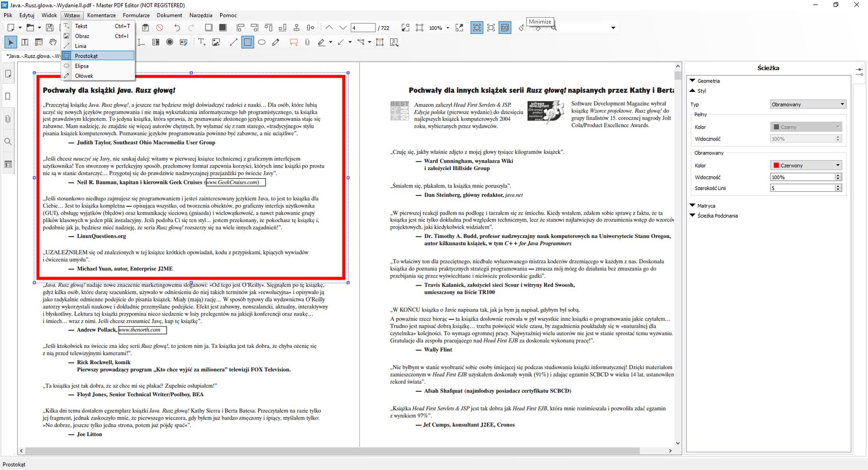Open Search side panel magnifier
This screenshot has width=868, height=470.
tap(8, 142)
